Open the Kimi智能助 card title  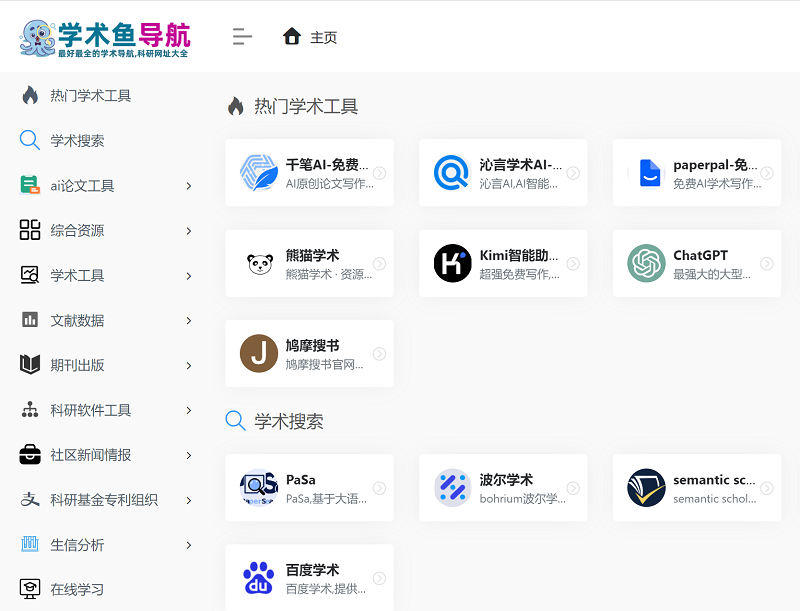(x=518, y=255)
